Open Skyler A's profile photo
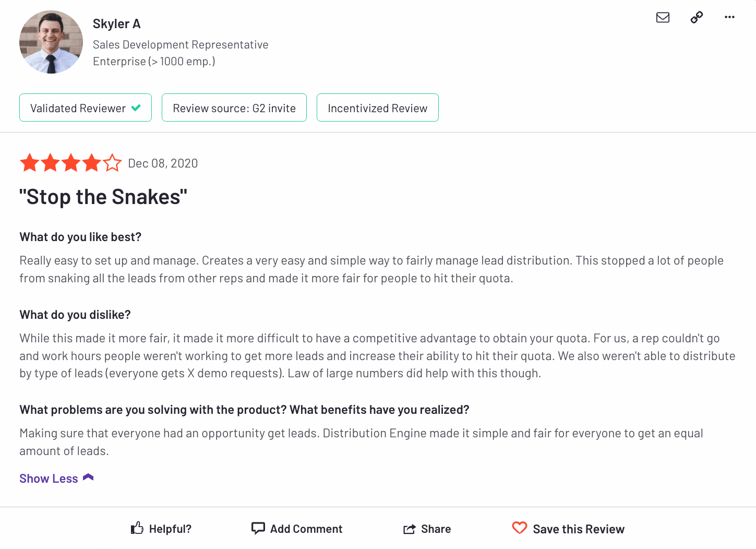 point(51,42)
